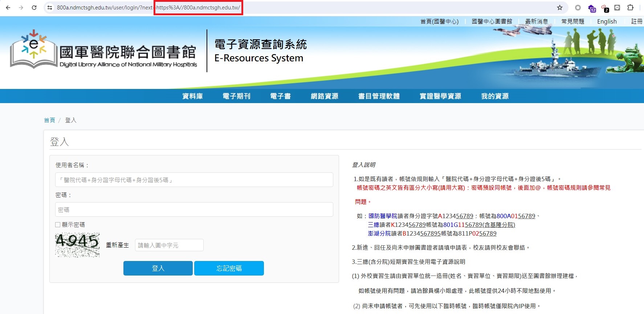
Task: Switch language to English
Action: [x=607, y=21]
